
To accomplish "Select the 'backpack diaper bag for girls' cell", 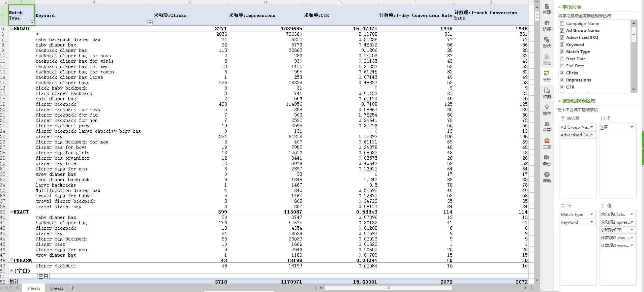I will (x=94, y=61).
